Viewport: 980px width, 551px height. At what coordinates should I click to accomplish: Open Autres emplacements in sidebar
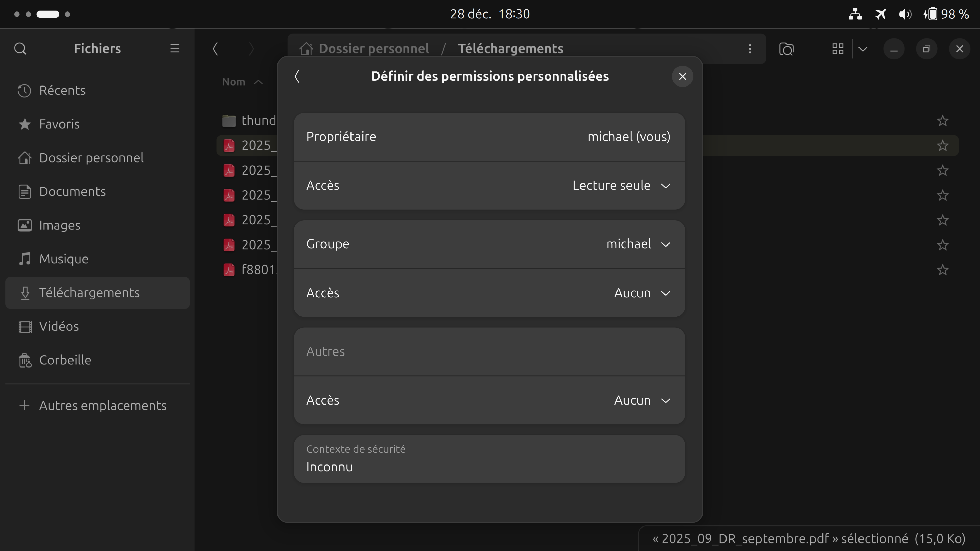tap(103, 405)
